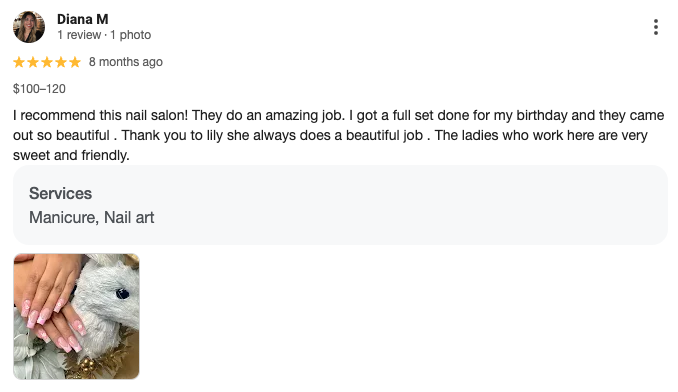Image resolution: width=678 pixels, height=392 pixels.
Task: Click the third gold rating star
Action: click(47, 62)
